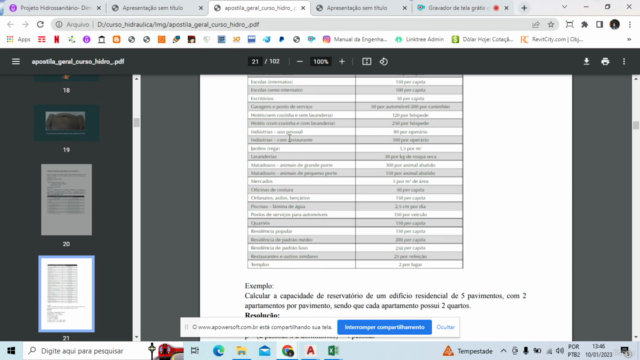Screen dimensions: 640x360
Task: Open the Mail app from taskbar
Action: coord(264,351)
